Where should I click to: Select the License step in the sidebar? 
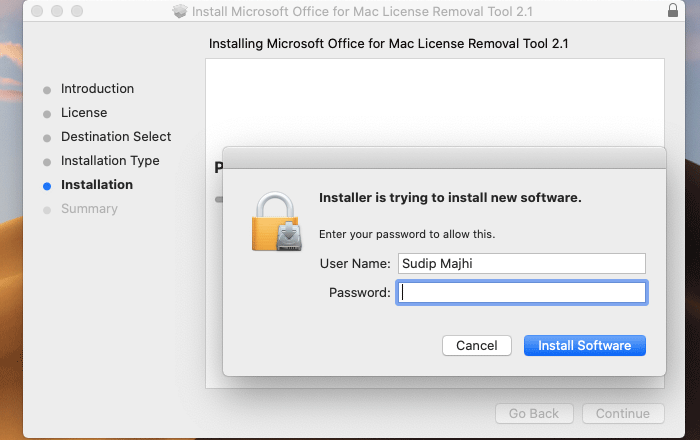[84, 113]
